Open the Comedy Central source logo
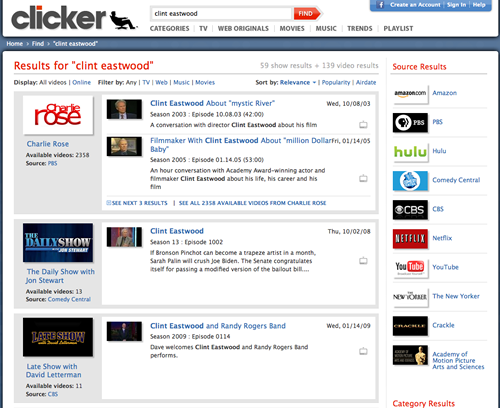This screenshot has width=500, height=408. click(410, 181)
